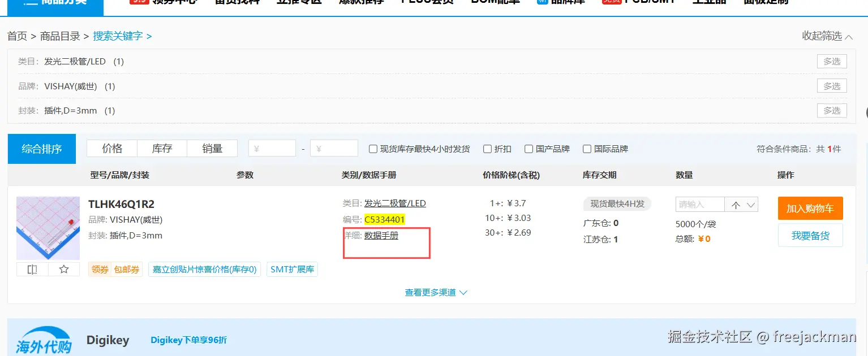Favorite TLHK46Q1R2 using the star icon
Viewport: 868px width, 356px height.
coord(64,270)
